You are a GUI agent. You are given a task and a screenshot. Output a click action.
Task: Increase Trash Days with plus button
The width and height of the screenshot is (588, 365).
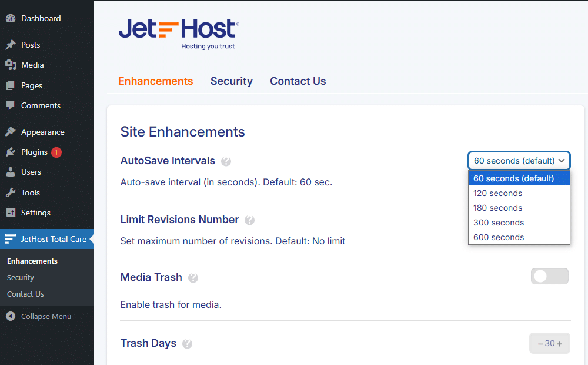(559, 344)
